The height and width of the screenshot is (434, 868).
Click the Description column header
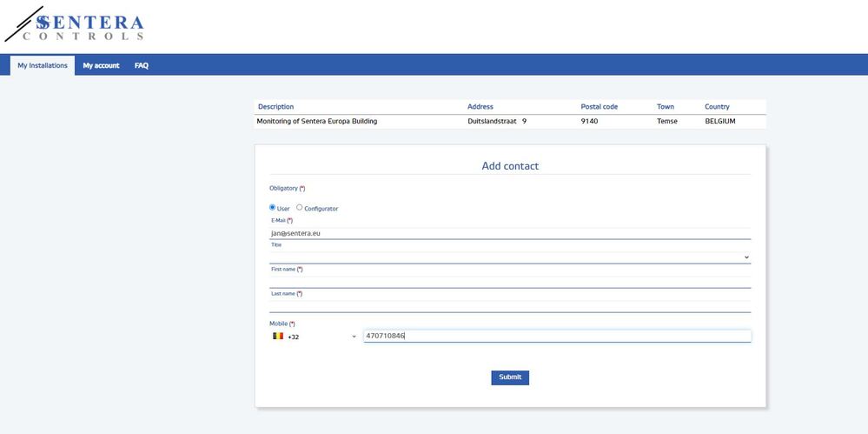click(x=276, y=107)
